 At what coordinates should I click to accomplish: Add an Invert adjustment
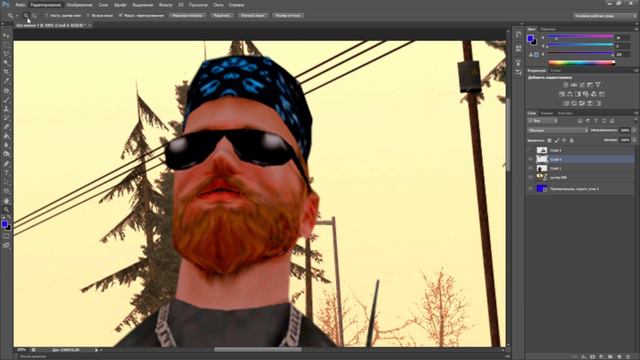(566, 103)
